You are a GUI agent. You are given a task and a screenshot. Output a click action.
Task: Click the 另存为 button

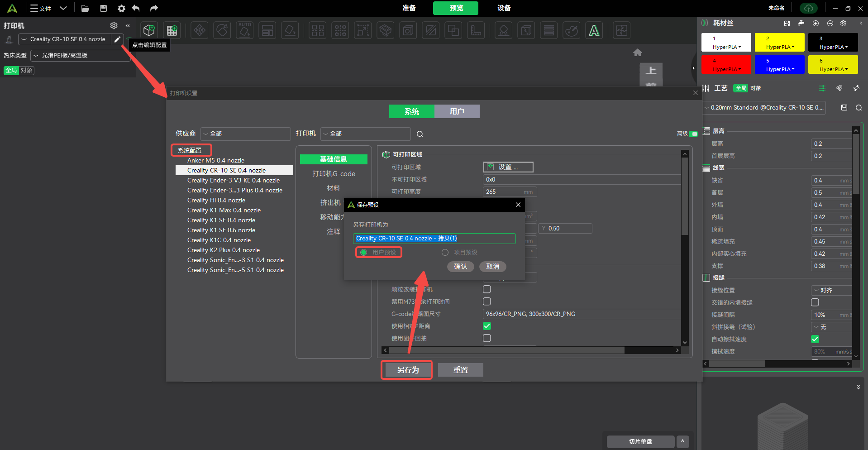pyautogui.click(x=407, y=370)
